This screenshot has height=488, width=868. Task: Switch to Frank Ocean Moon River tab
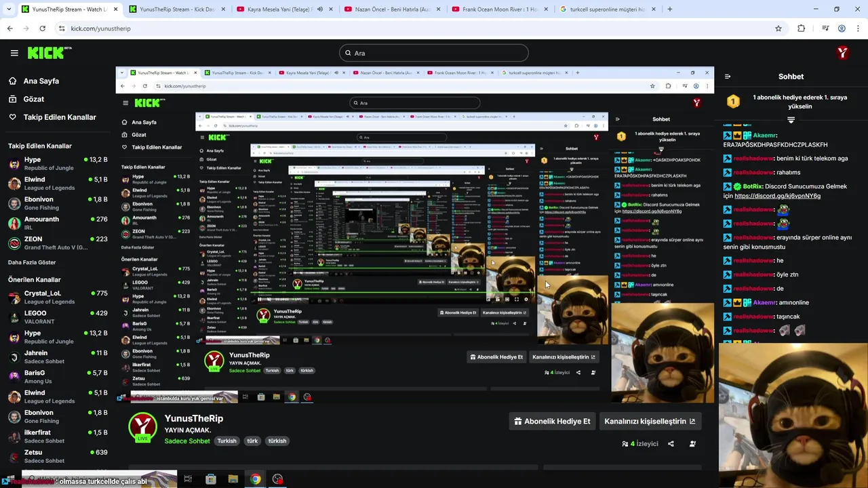(500, 9)
